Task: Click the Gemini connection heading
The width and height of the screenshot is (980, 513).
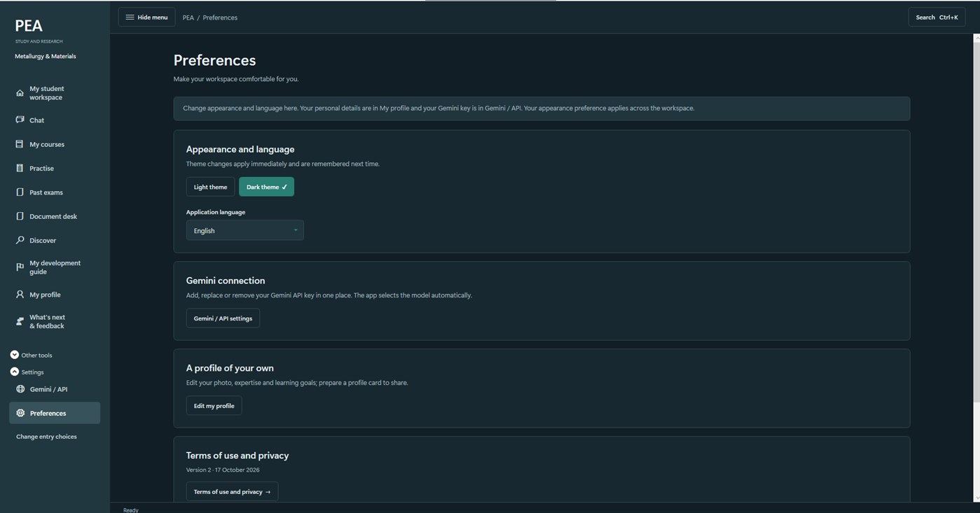Action: 226,281
